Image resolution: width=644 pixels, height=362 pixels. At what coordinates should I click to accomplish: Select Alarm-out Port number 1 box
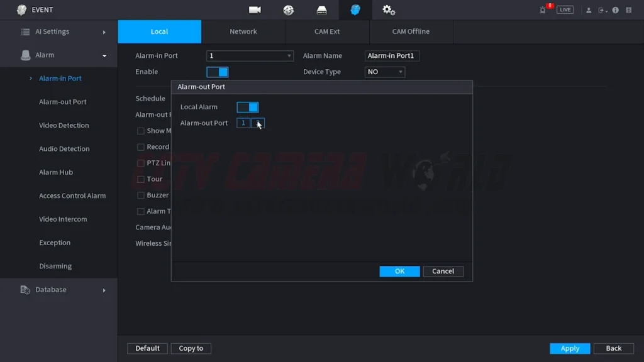click(243, 123)
